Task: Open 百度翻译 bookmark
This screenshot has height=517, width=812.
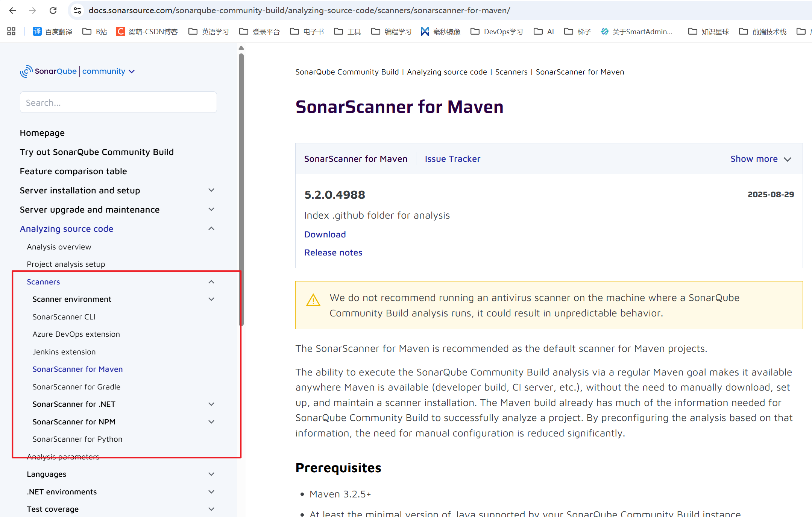Action: coord(52,32)
